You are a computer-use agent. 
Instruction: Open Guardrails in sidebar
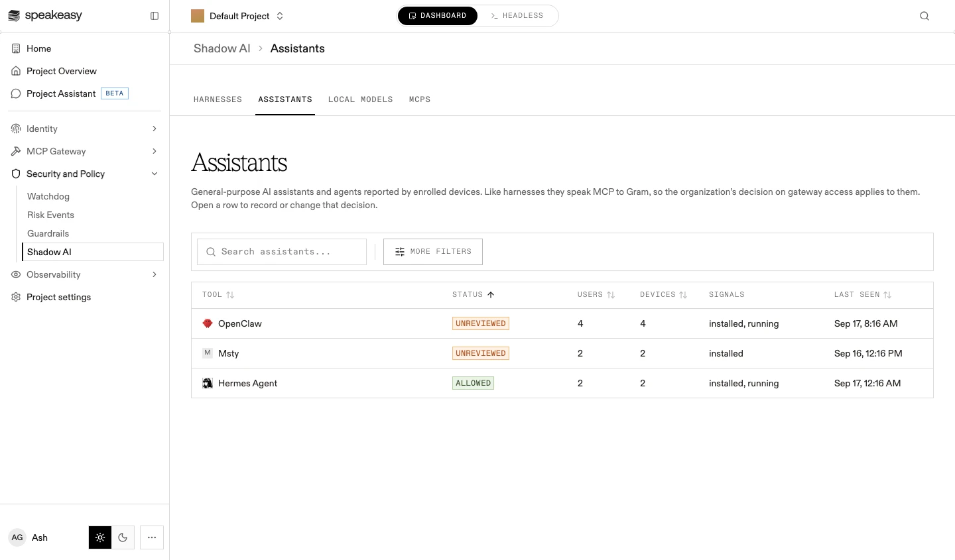click(48, 233)
